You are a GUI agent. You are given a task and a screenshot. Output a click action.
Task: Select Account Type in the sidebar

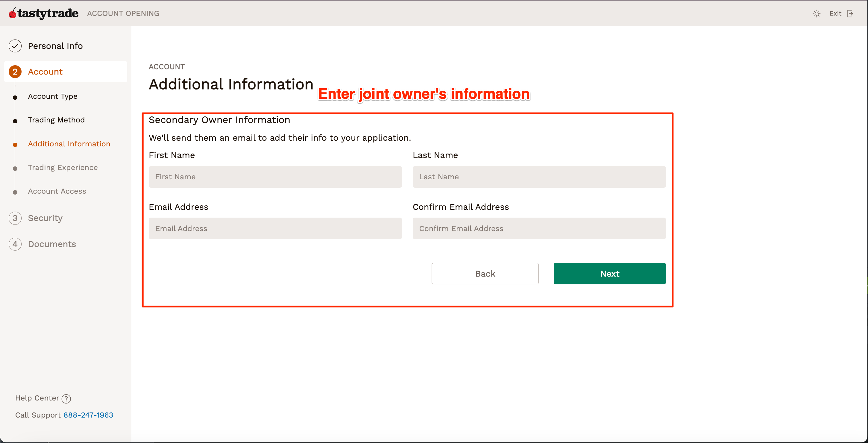[x=53, y=96]
